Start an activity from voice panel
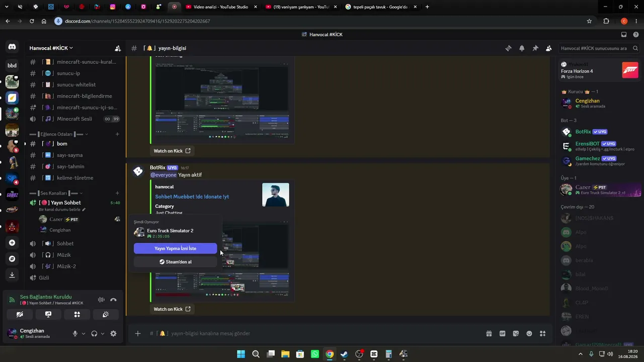The width and height of the screenshot is (644, 362). pyautogui.click(x=77, y=314)
